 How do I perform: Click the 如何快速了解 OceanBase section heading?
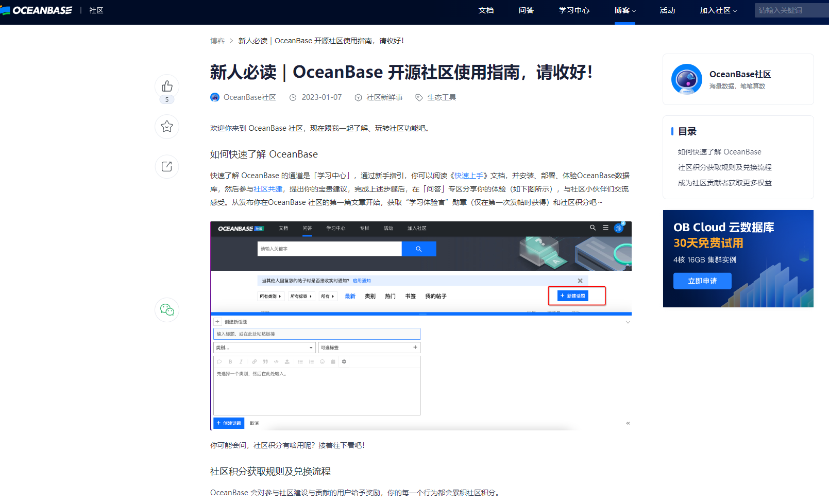pos(264,154)
